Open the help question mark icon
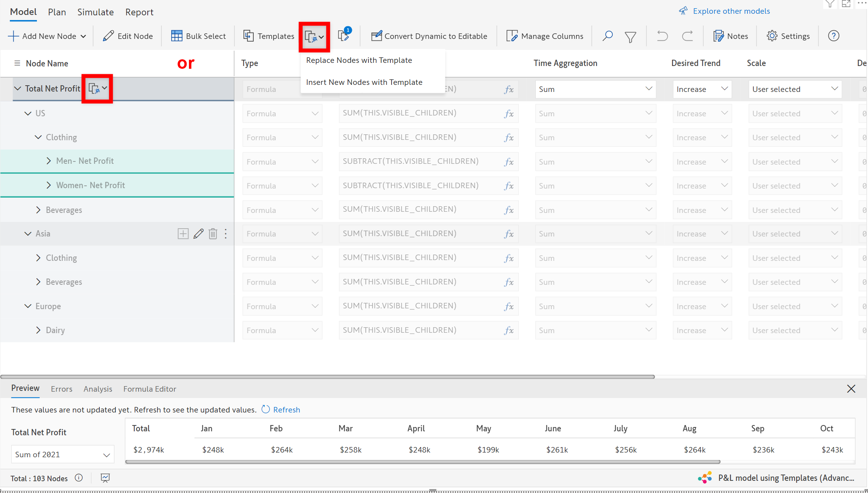This screenshot has width=868, height=493. coord(833,36)
